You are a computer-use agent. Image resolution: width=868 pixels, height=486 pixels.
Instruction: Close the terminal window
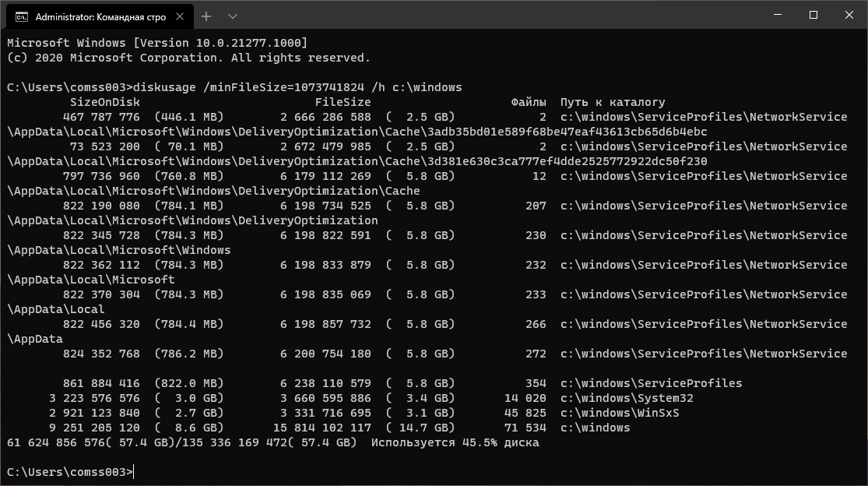(848, 16)
